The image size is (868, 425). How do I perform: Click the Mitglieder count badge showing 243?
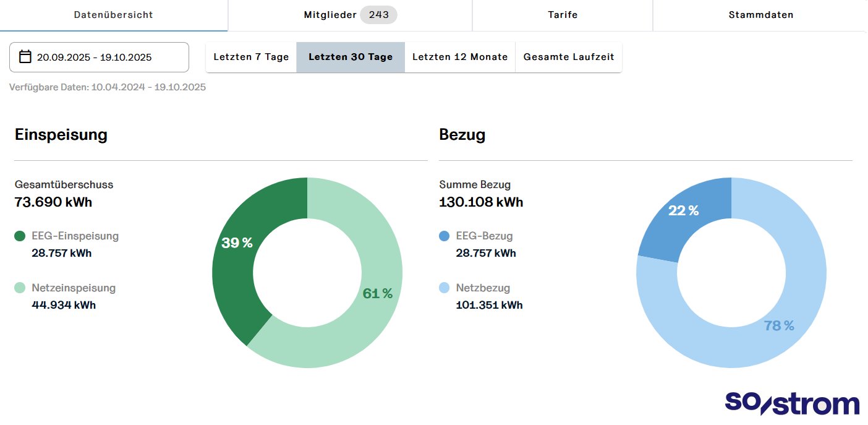(378, 14)
